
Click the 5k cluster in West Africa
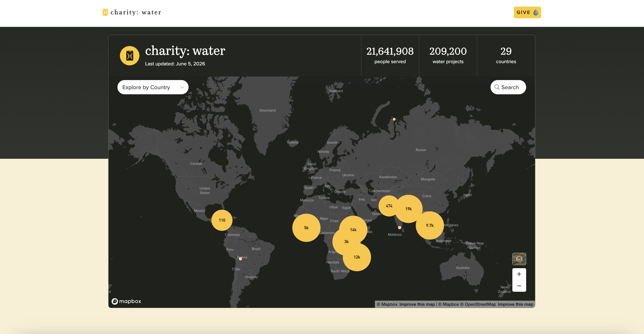click(x=306, y=228)
